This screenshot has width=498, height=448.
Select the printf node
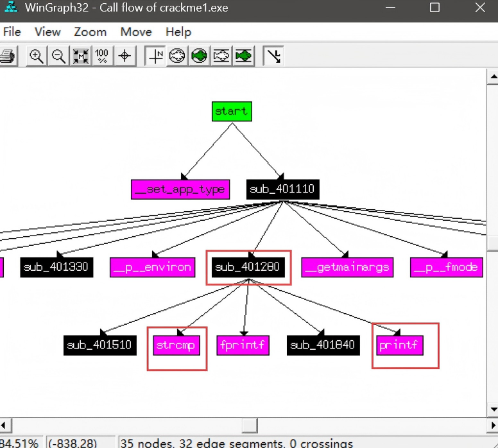400,345
